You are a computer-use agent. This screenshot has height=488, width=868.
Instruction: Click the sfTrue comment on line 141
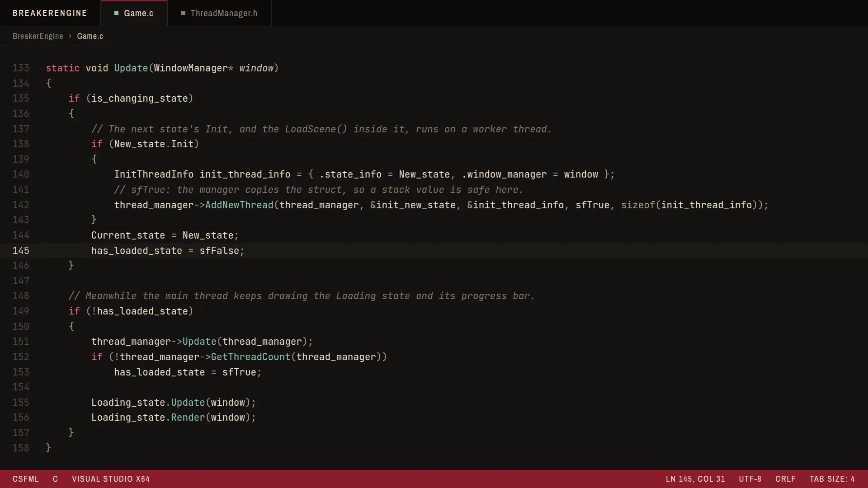tap(319, 190)
